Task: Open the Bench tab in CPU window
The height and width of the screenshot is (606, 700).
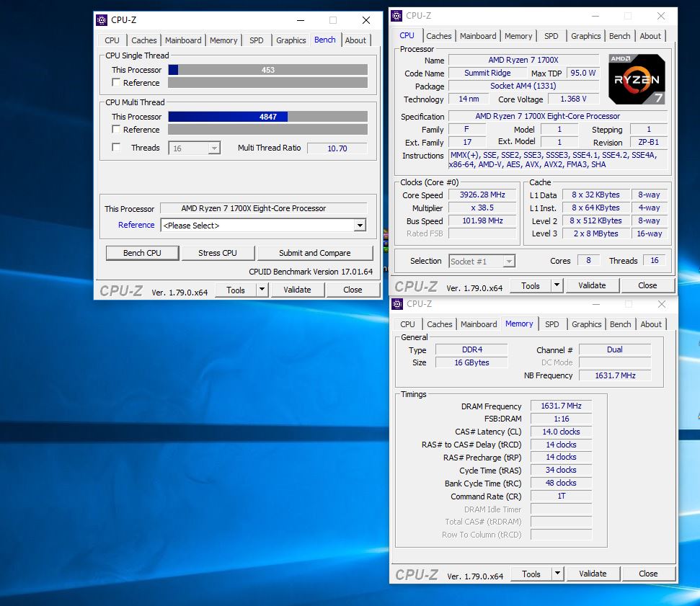Action: tap(620, 36)
